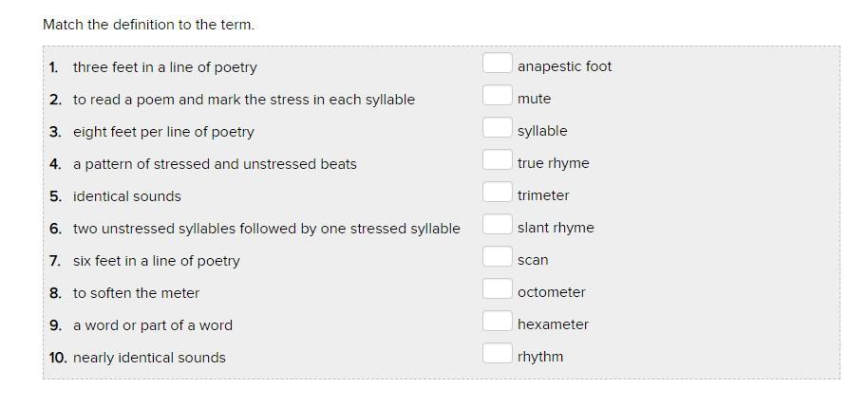This screenshot has width=868, height=407.
Task: Select the blank box next to mute
Action: (x=497, y=96)
